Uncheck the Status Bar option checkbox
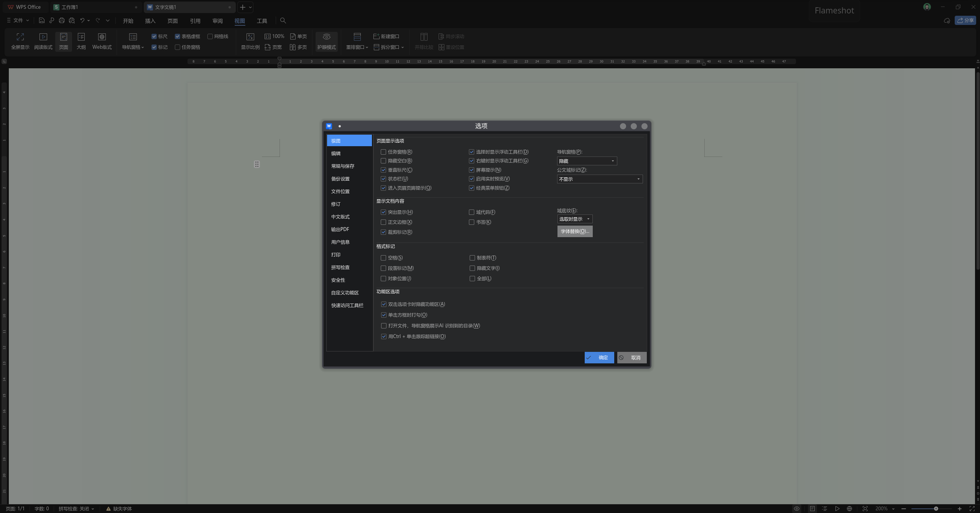The height and width of the screenshot is (513, 980). (x=383, y=179)
